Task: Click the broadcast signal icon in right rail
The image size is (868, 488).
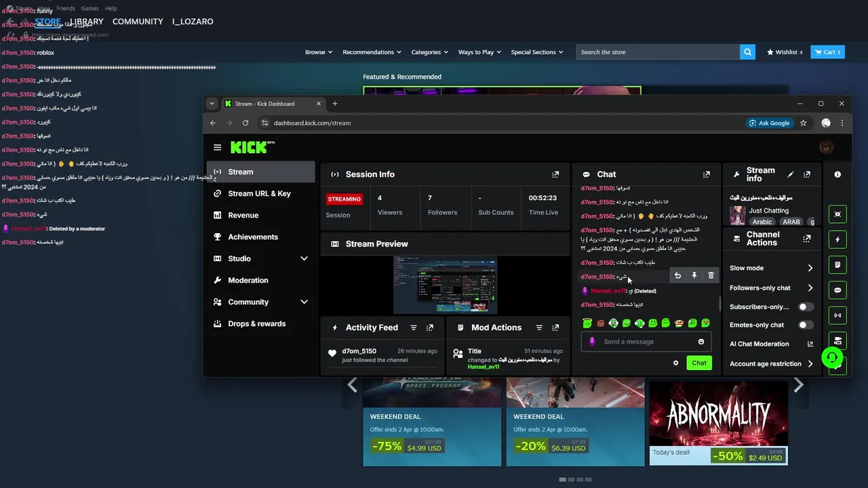Action: tap(837, 315)
